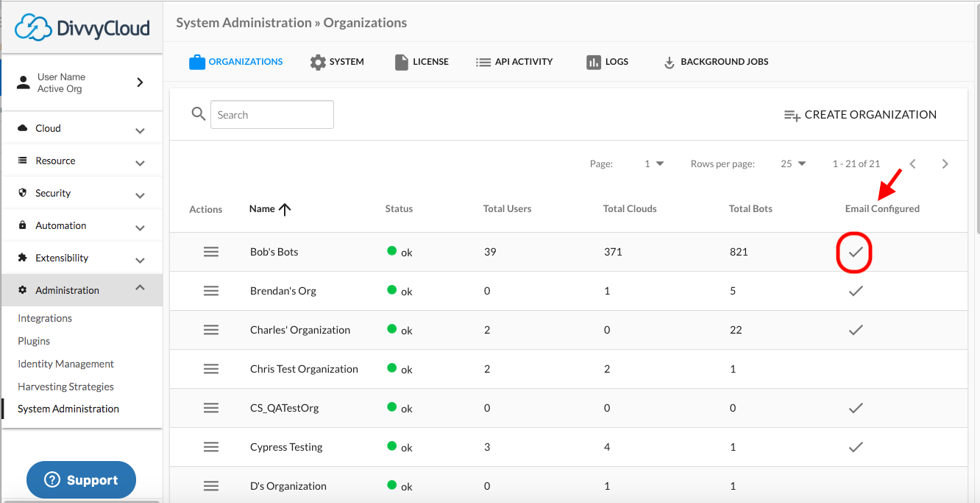Sort by Status column header
Screen dimensions: 980x503
399,209
